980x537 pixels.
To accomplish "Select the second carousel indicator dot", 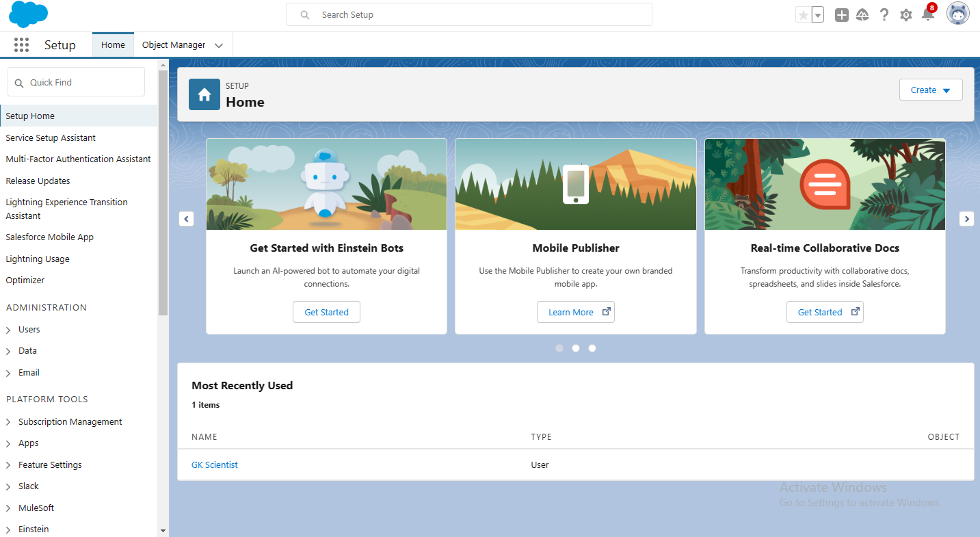I will tap(576, 348).
